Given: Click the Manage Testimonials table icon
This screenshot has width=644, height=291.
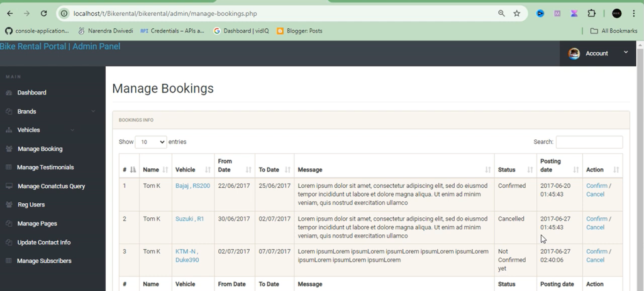Looking at the screenshot, I should pos(9,167).
